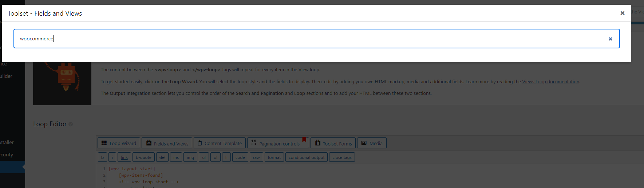The image size is (644, 188).
Task: Insert li tag
Action: point(226,157)
